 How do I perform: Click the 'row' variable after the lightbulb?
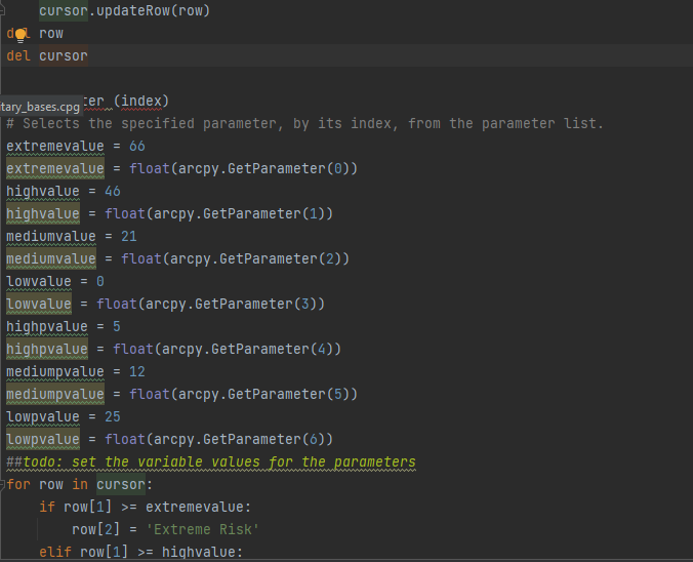point(51,34)
